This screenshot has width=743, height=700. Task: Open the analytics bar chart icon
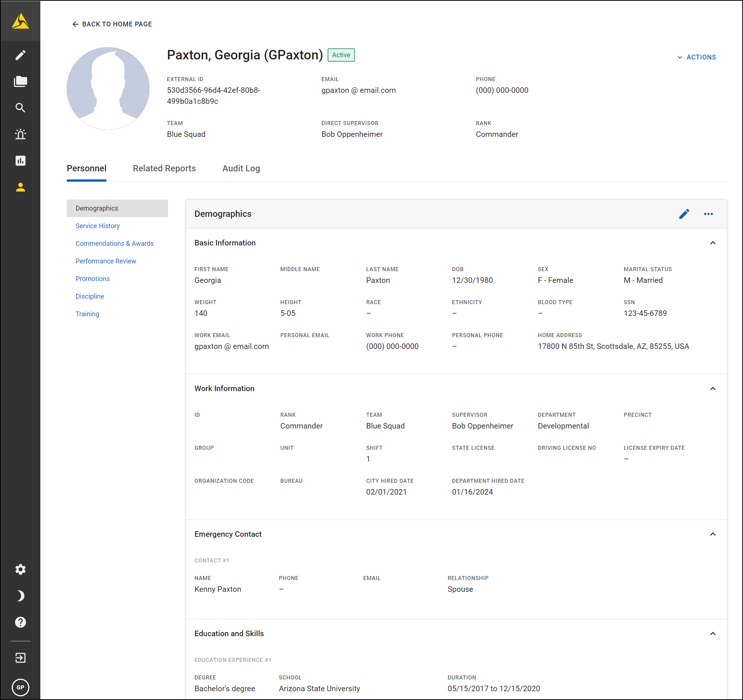(x=21, y=160)
